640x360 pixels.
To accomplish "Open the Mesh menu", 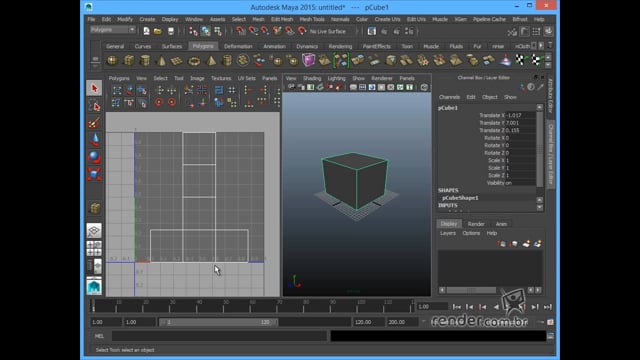I will pyautogui.click(x=258, y=19).
